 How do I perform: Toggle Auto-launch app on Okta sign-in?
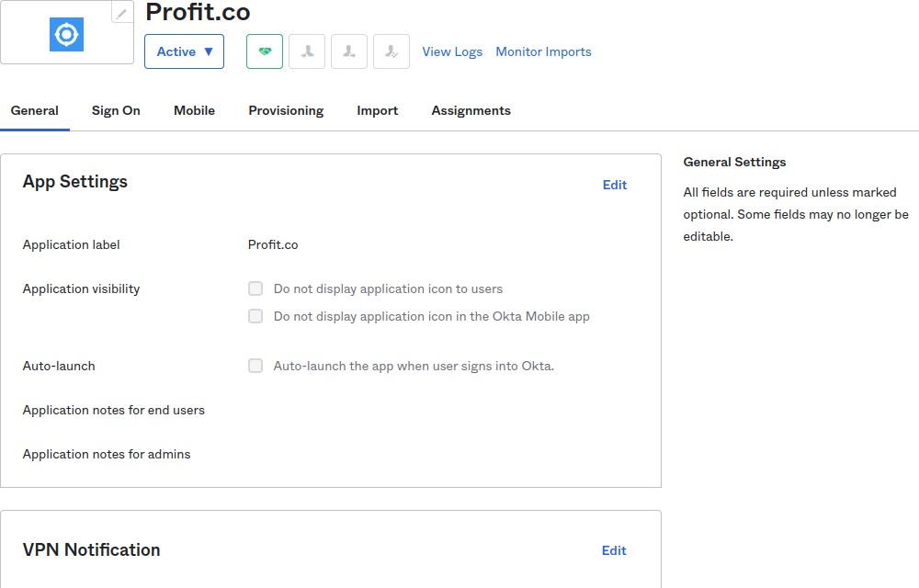click(x=255, y=366)
